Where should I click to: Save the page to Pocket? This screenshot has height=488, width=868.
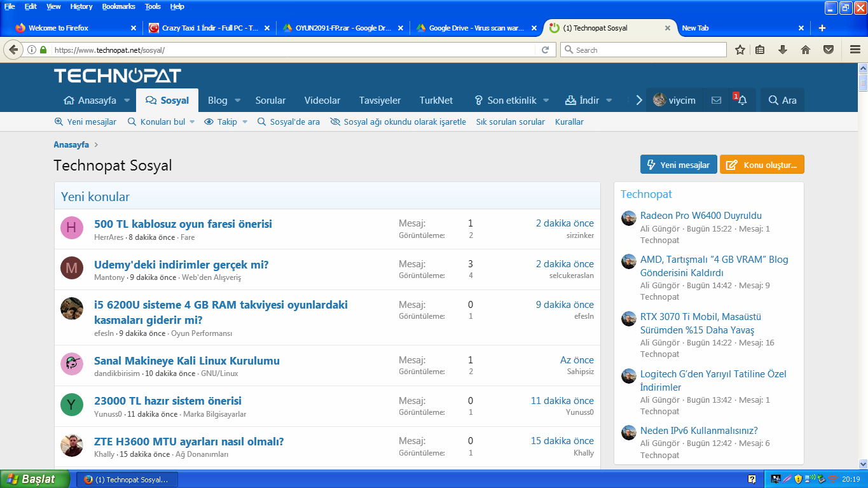pyautogui.click(x=829, y=50)
